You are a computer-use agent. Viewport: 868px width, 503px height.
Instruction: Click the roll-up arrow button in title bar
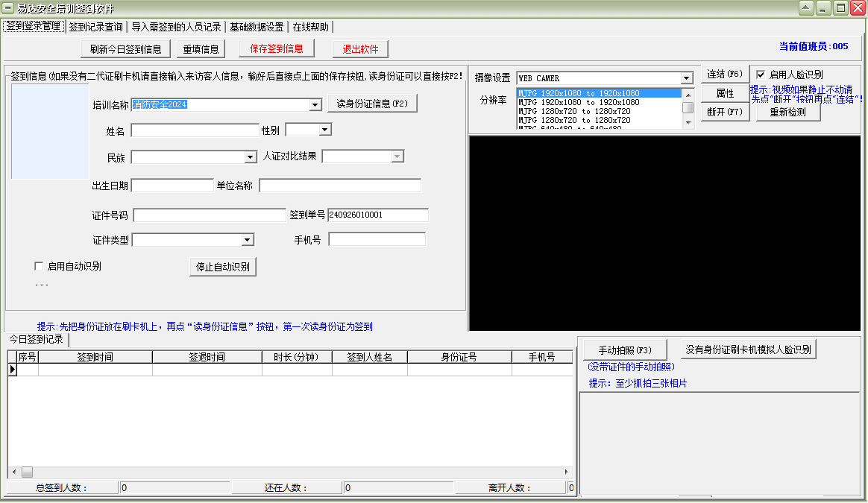[x=805, y=8]
